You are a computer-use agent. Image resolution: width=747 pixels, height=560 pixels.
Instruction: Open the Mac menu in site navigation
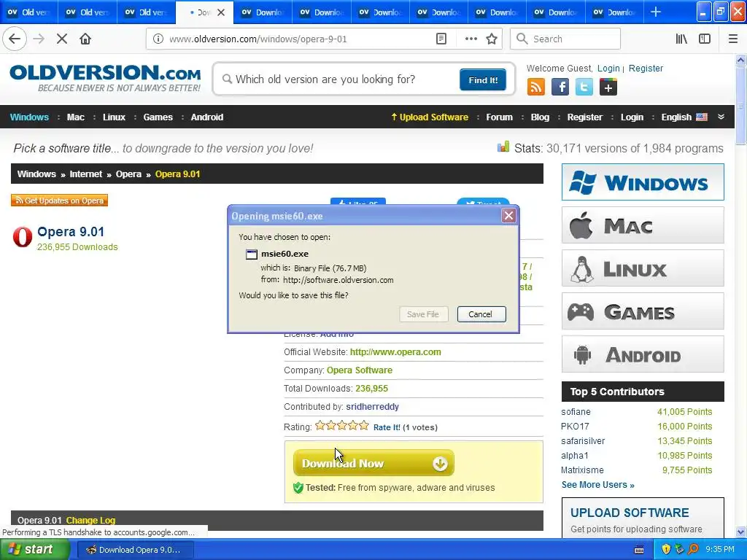click(76, 117)
